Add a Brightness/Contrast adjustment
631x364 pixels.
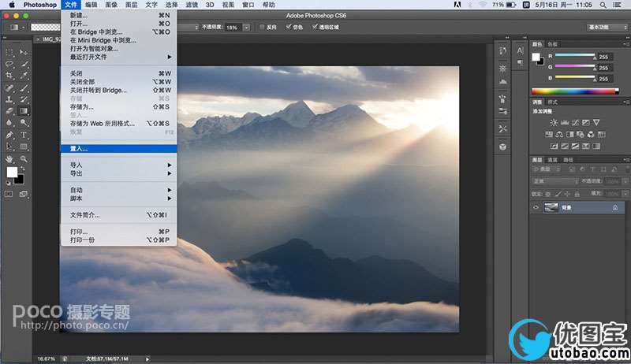[554, 123]
